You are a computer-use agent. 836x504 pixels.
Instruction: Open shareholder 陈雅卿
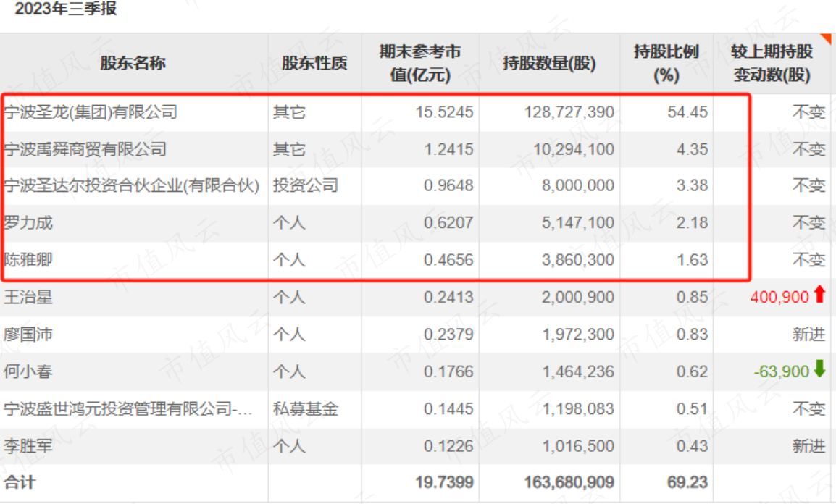28,259
